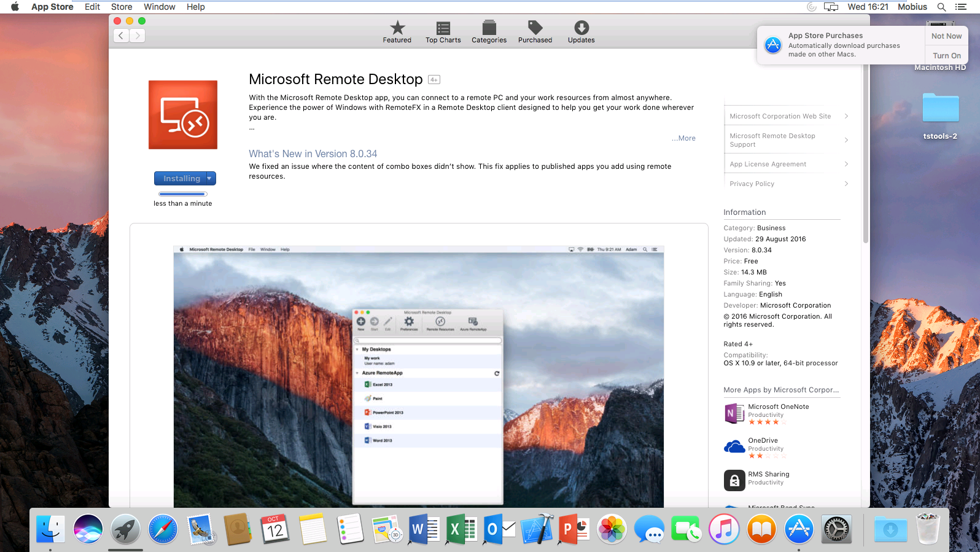Click chevron next to Privacy Policy
Image resolution: width=980 pixels, height=552 pixels.
[846, 184]
